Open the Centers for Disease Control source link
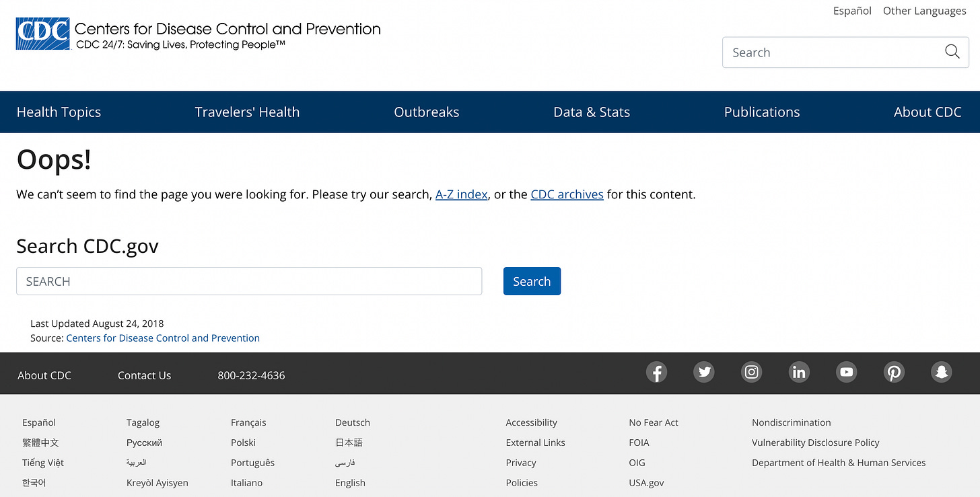Viewport: 980px width, 497px height. click(163, 338)
